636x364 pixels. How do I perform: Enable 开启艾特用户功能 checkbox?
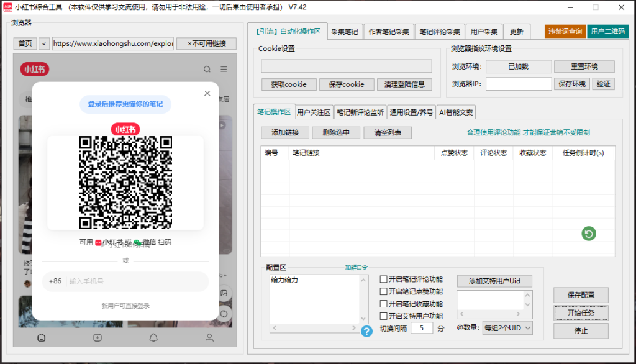(x=383, y=316)
